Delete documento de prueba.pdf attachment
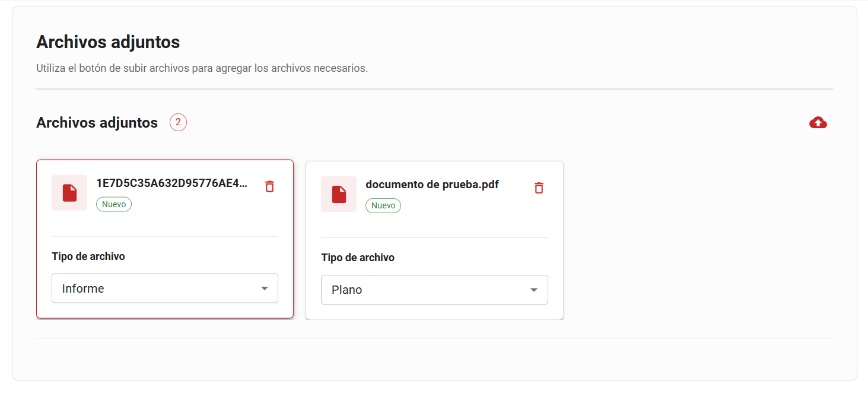 (539, 188)
